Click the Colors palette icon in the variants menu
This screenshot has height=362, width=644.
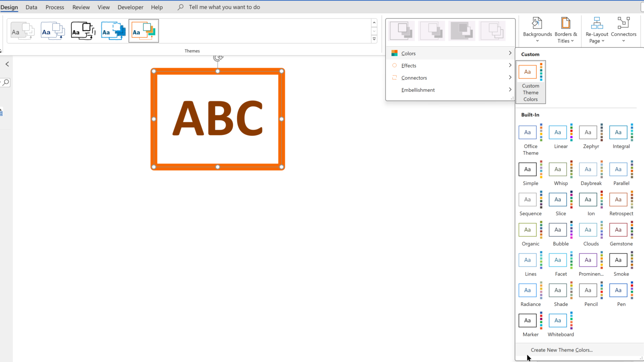tap(395, 53)
